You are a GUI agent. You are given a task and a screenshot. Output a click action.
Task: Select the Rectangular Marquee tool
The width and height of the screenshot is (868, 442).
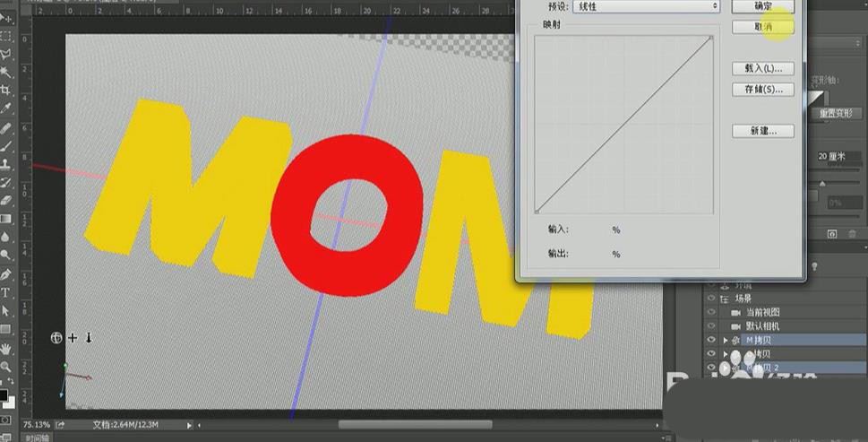(x=6, y=37)
